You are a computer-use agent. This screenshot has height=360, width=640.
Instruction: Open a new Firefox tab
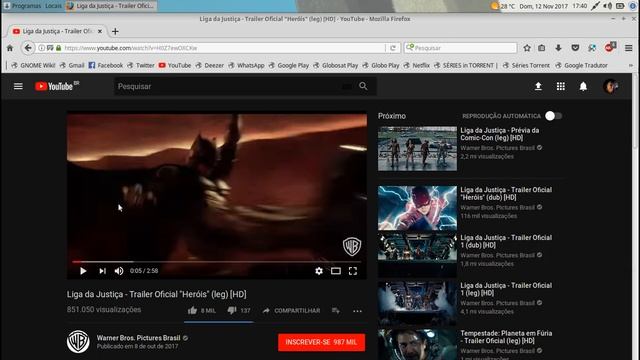pyautogui.click(x=115, y=31)
